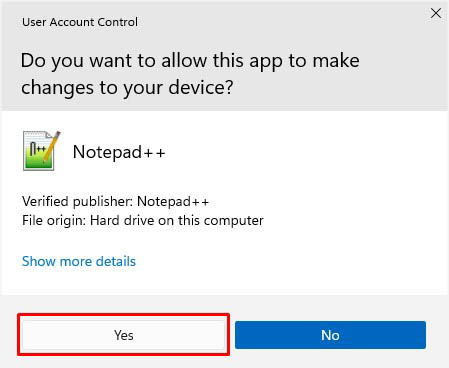
Task: Click the large Notepad++ app name label
Action: (119, 152)
